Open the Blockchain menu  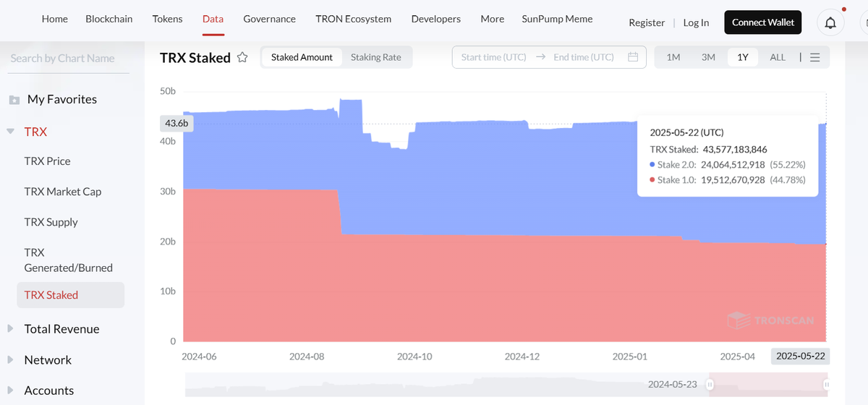109,19
